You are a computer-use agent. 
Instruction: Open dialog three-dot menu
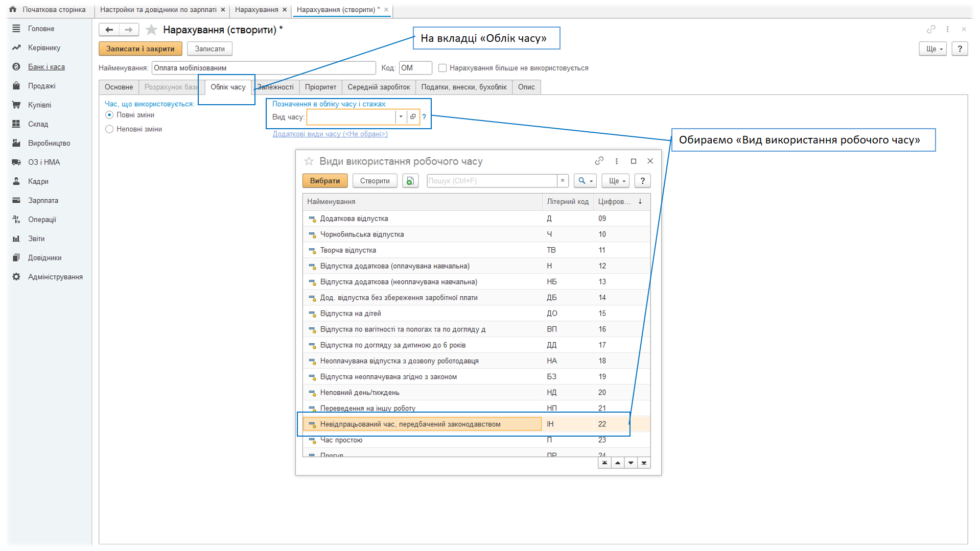point(616,161)
